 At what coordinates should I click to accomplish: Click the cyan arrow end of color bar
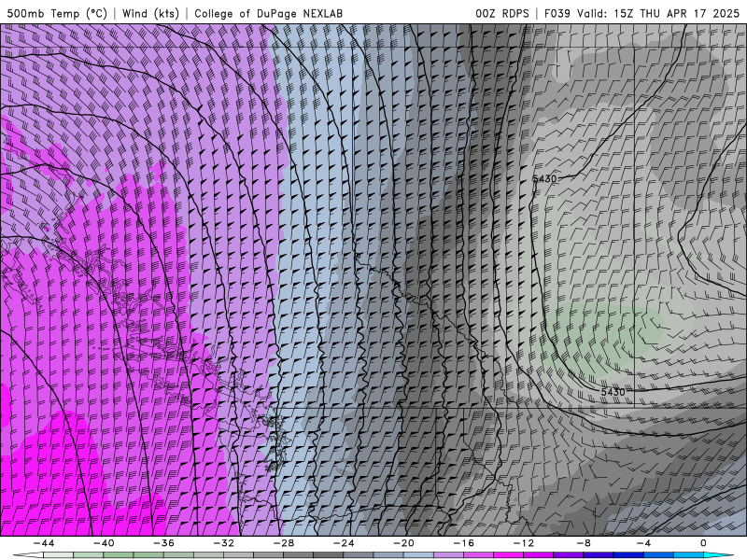[x=718, y=555]
